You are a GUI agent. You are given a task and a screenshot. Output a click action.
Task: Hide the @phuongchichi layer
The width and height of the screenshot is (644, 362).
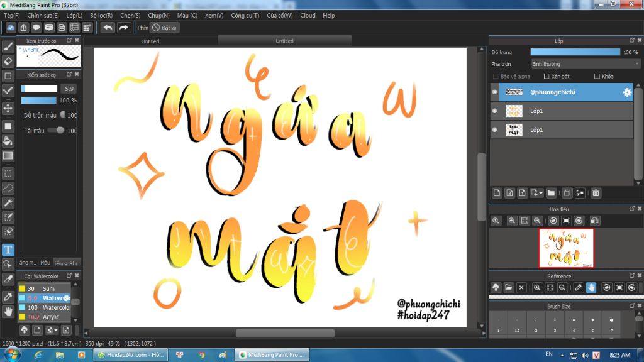click(x=494, y=92)
